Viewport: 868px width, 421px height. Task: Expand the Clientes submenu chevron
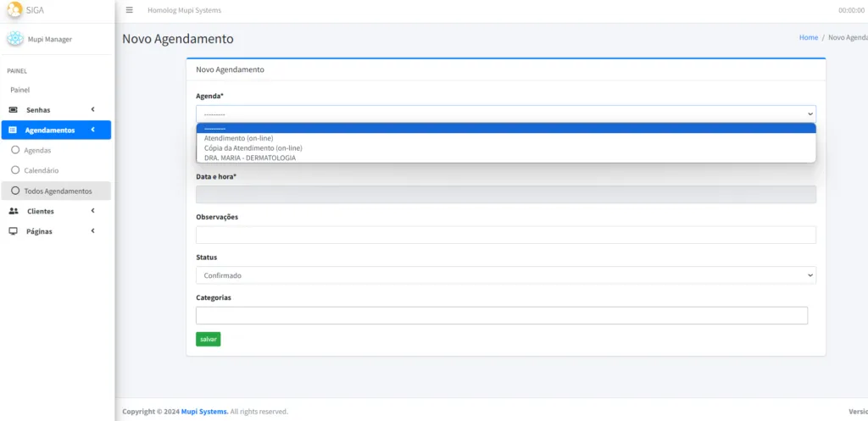92,211
